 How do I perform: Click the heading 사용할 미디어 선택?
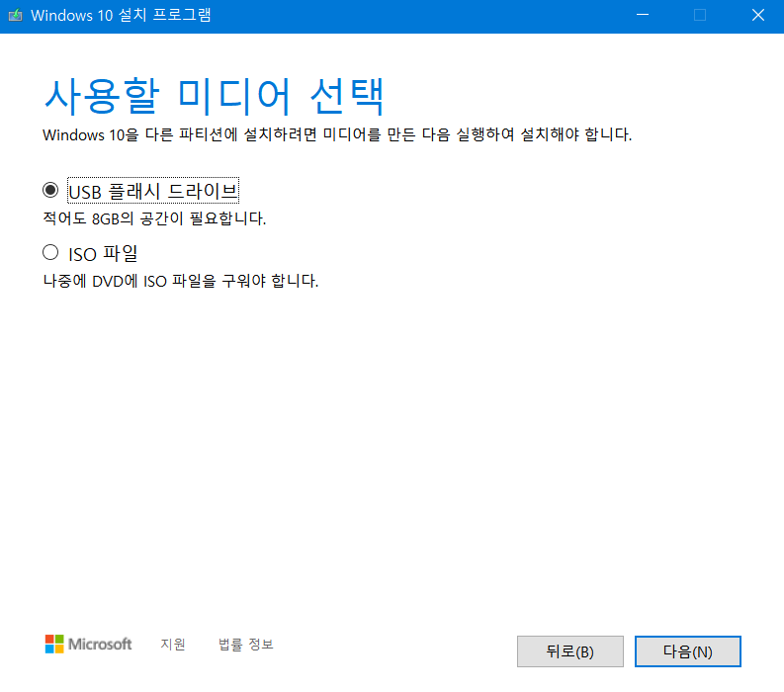pos(215,96)
